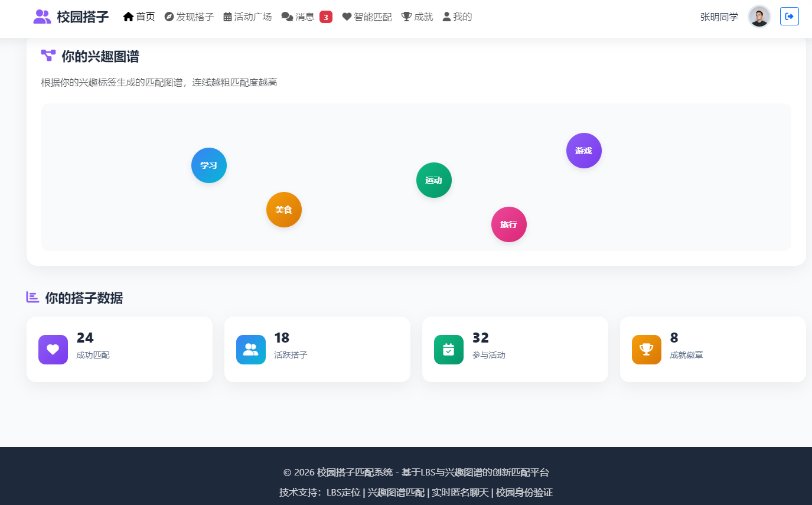Open 我的 with the person icon
The height and width of the screenshot is (505, 812).
[446, 16]
